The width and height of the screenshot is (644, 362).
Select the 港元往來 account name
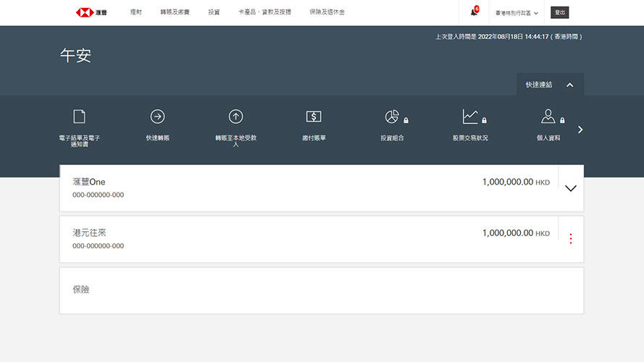coord(89,232)
